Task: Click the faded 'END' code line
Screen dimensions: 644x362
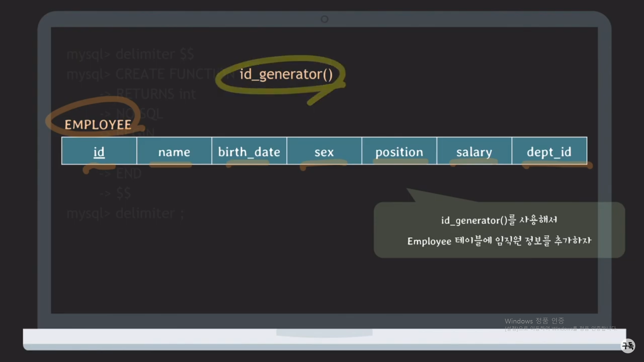Action: 128,174
